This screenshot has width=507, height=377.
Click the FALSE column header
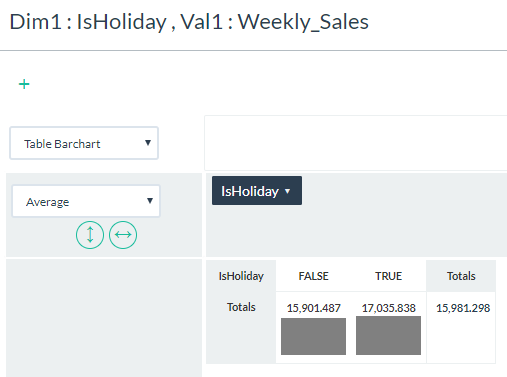pyautogui.click(x=313, y=276)
